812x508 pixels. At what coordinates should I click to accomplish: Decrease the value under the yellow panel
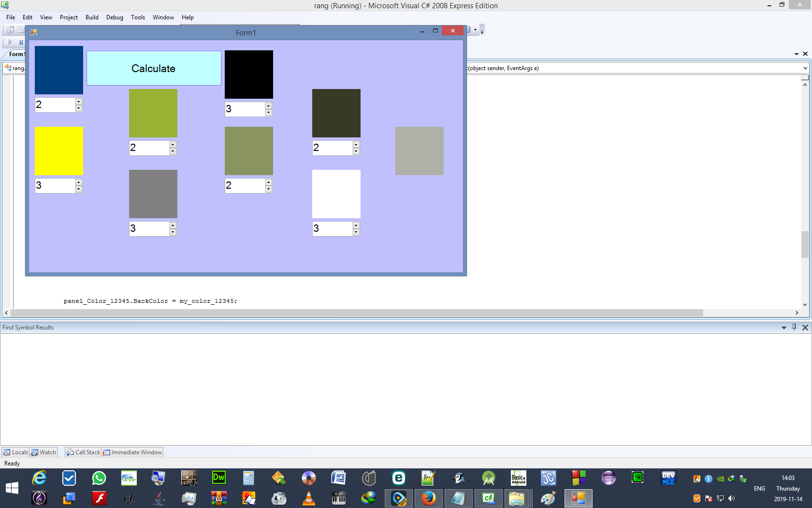(78, 189)
